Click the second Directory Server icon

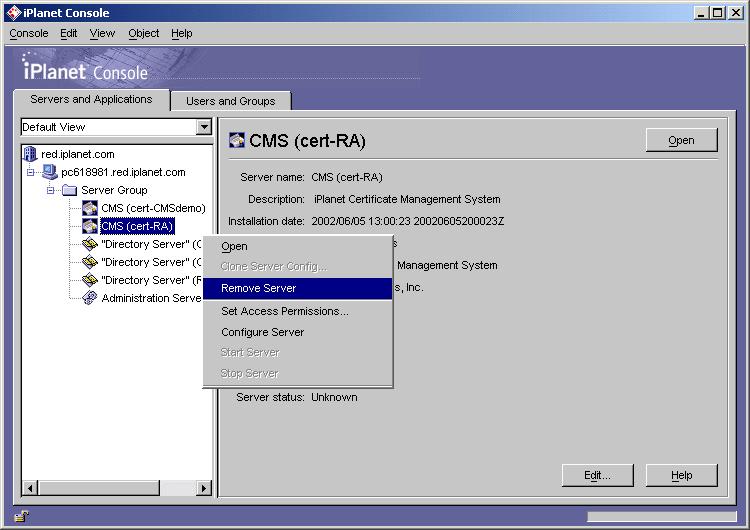point(89,262)
